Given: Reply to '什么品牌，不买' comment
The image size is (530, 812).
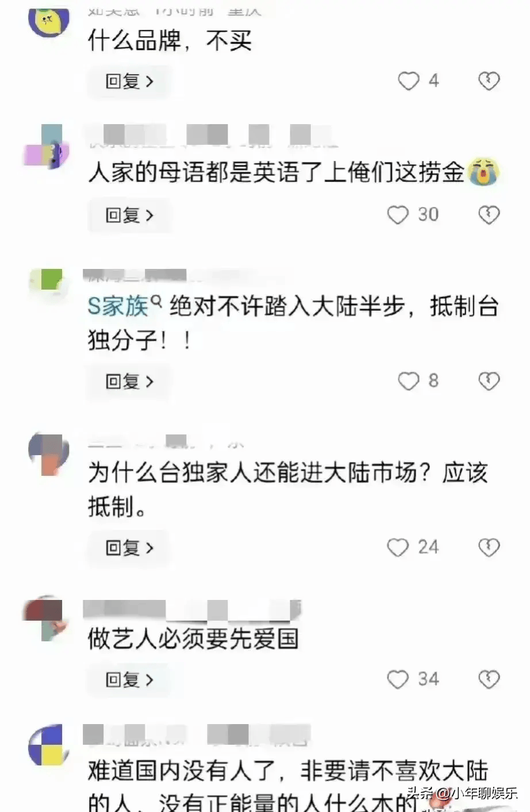Looking at the screenshot, I should [129, 82].
